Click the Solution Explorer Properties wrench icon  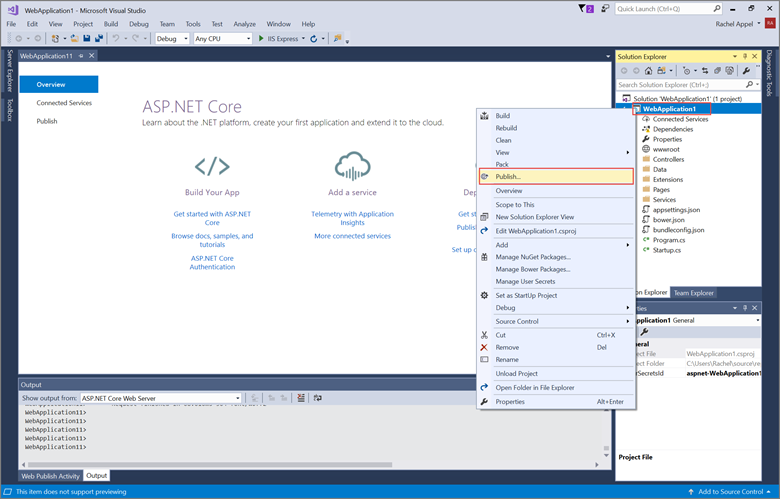[746, 71]
